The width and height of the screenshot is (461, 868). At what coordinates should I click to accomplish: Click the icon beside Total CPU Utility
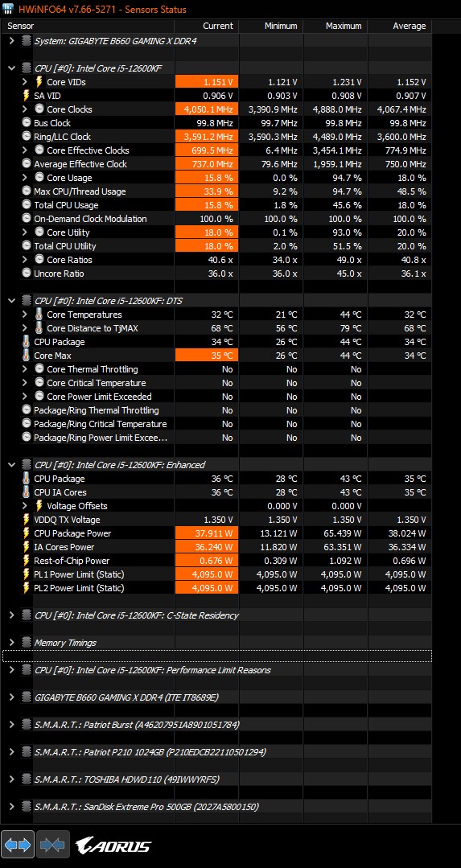click(26, 246)
